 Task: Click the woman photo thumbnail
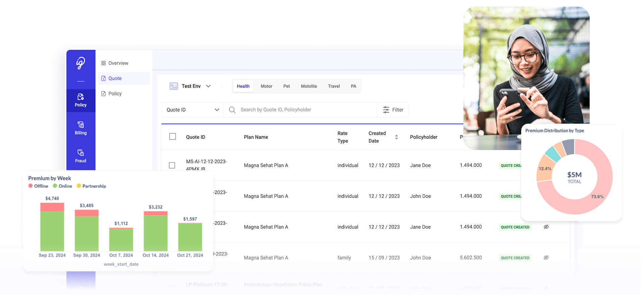(x=526, y=78)
